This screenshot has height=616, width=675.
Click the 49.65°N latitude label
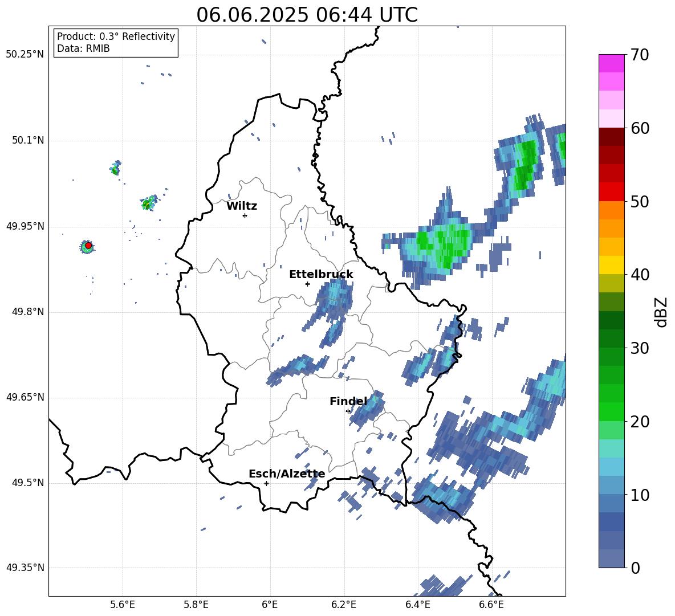coord(25,397)
